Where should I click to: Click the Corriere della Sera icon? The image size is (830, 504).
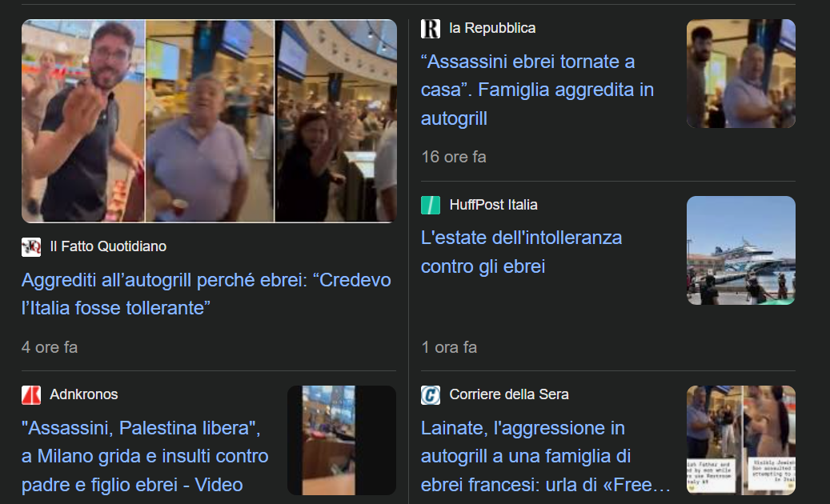tap(431, 395)
